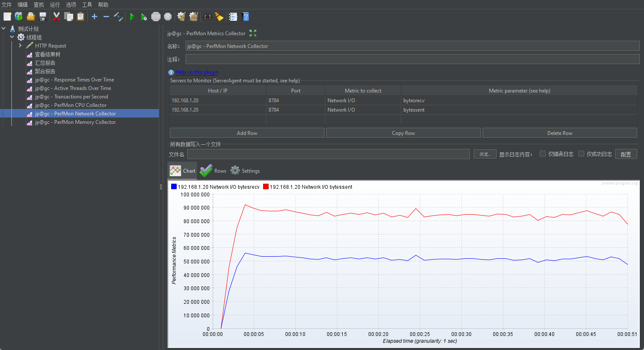Click the Copy Row button
This screenshot has height=350, width=644.
pos(403,133)
